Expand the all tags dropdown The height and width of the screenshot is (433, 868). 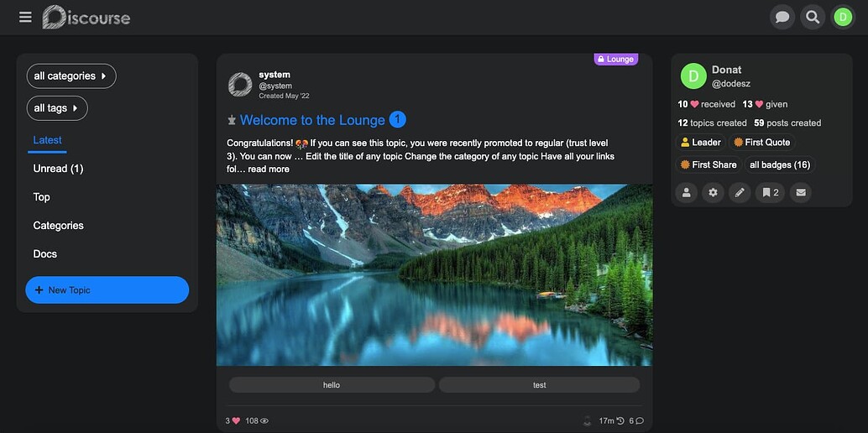[x=57, y=108]
